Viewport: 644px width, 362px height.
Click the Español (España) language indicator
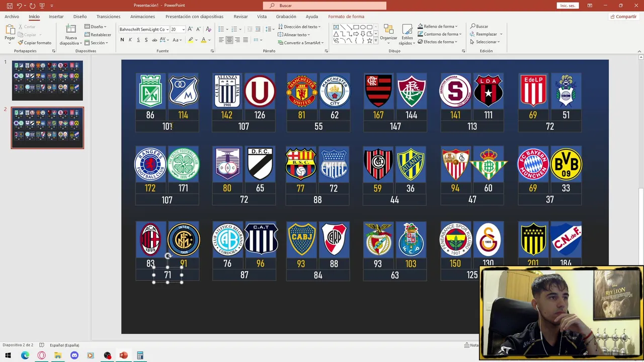[x=64, y=345]
